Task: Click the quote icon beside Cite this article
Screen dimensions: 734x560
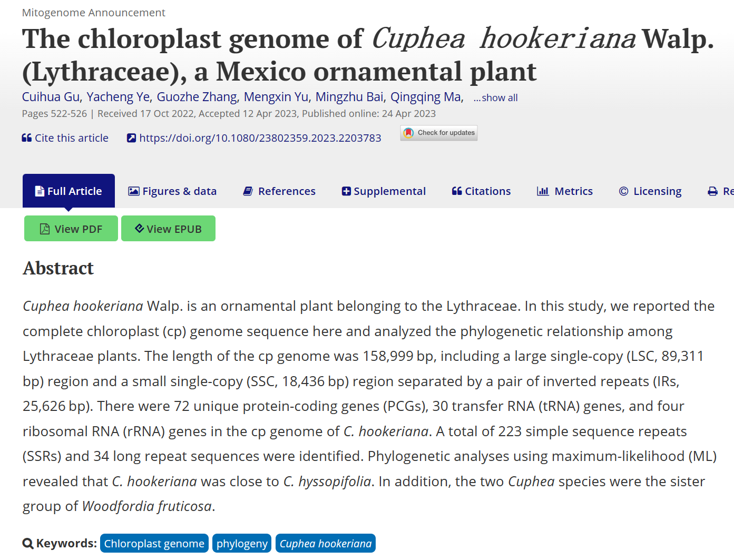Action: click(26, 138)
